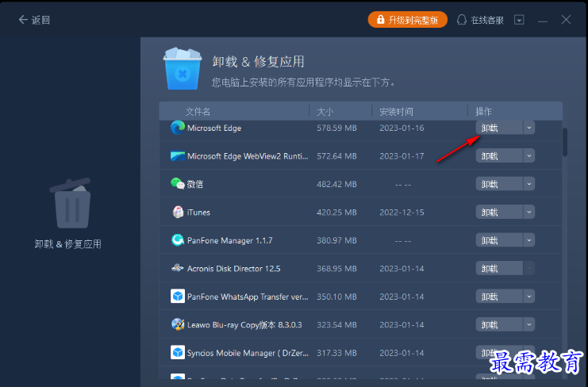Minimize the uninstaller window
Image resolution: width=588 pixels, height=387 pixels.
pos(542,21)
